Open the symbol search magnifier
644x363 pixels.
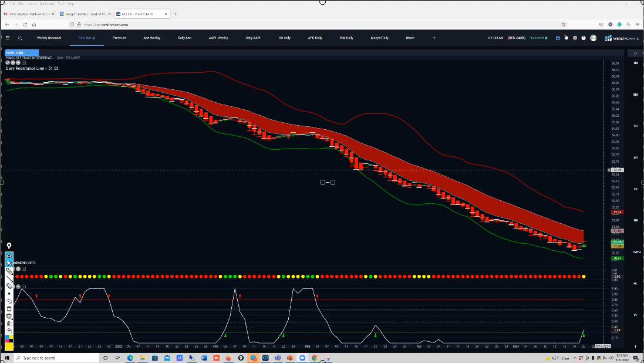[20, 38]
